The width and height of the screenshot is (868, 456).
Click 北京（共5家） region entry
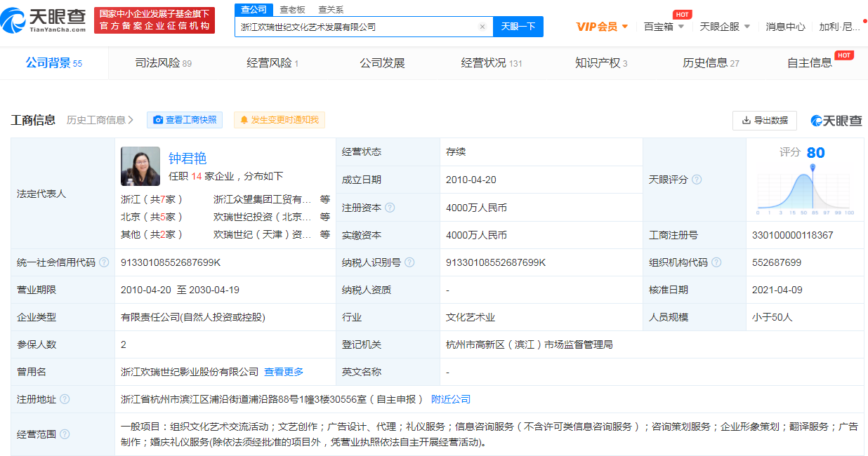coord(152,217)
